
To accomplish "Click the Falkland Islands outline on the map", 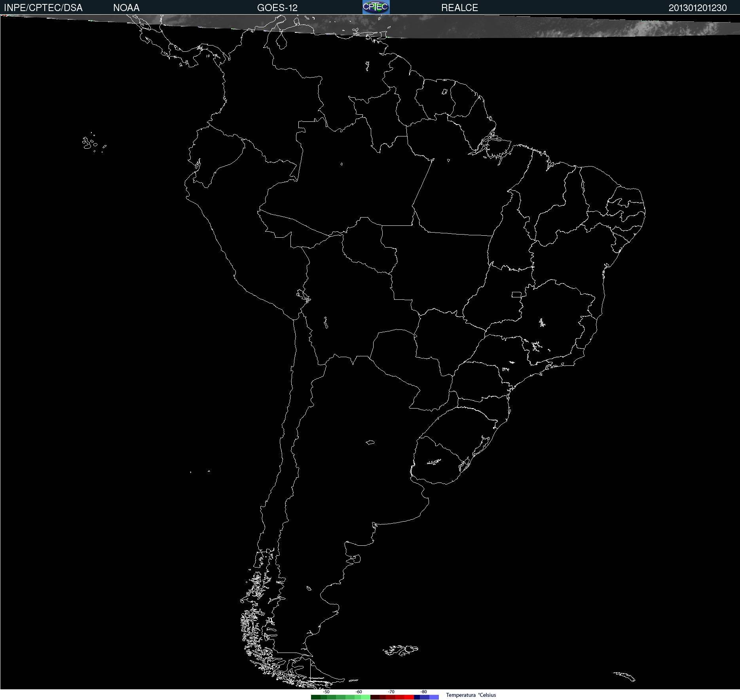I will pyautogui.click(x=400, y=650).
